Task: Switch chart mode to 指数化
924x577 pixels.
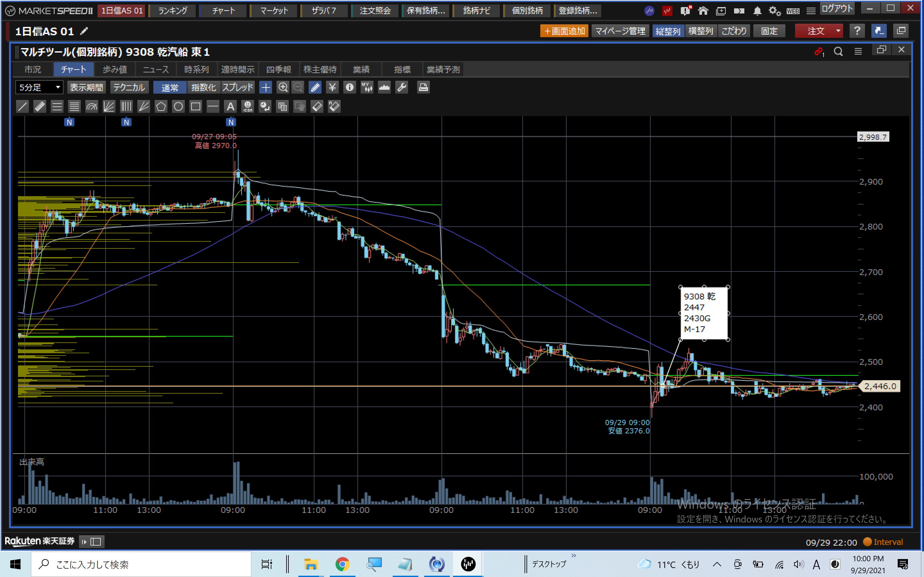Action: (x=203, y=88)
